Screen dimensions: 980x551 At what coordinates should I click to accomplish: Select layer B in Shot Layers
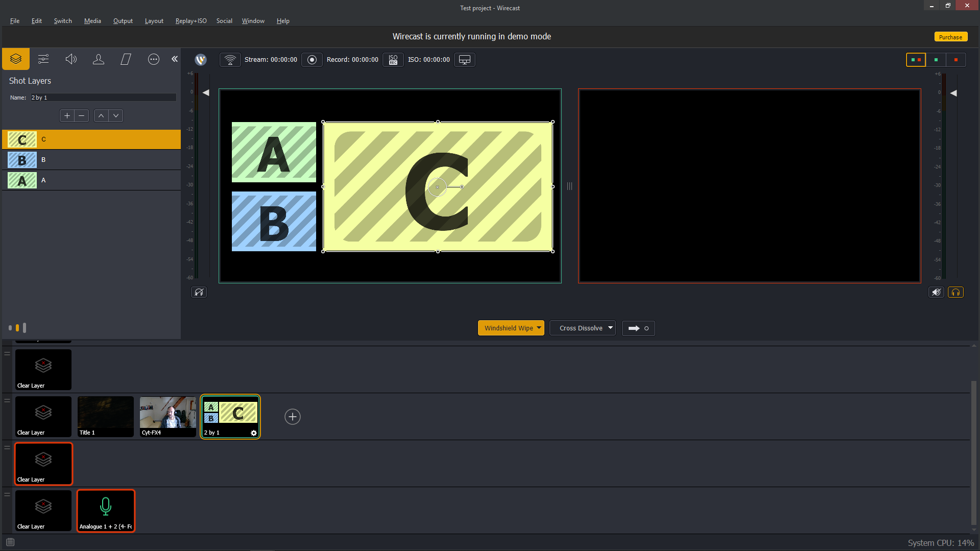(x=91, y=160)
